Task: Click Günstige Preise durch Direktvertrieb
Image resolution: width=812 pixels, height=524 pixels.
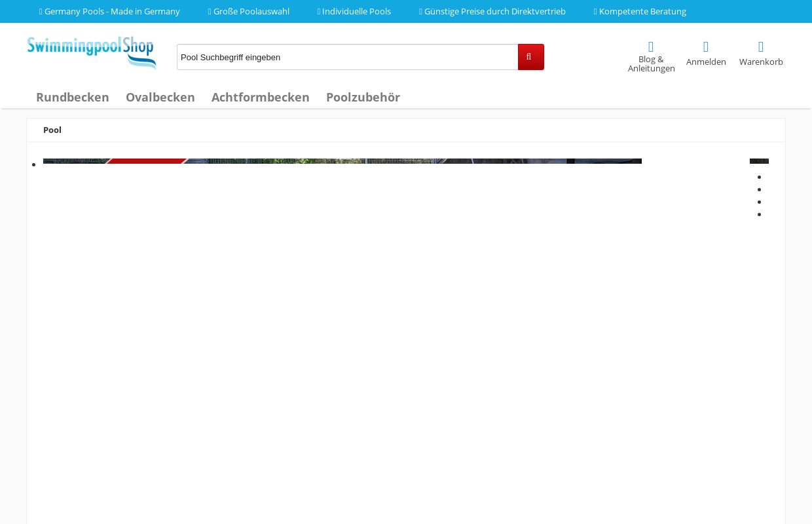Action: tap(492, 11)
